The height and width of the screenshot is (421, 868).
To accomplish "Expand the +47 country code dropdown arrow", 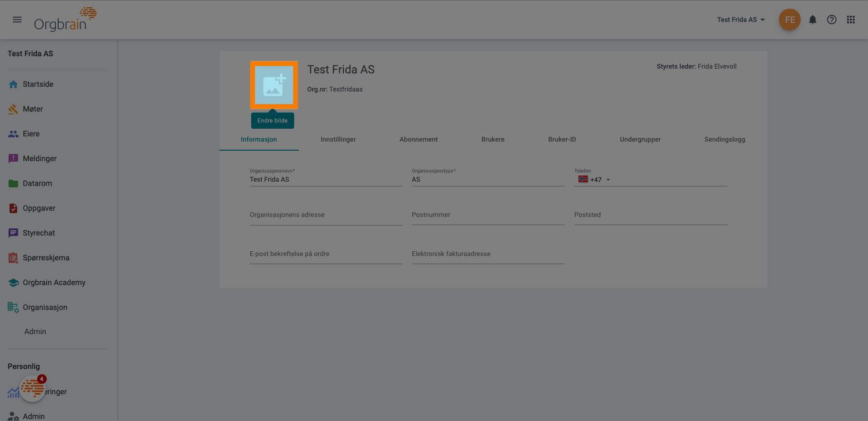I will tap(608, 180).
